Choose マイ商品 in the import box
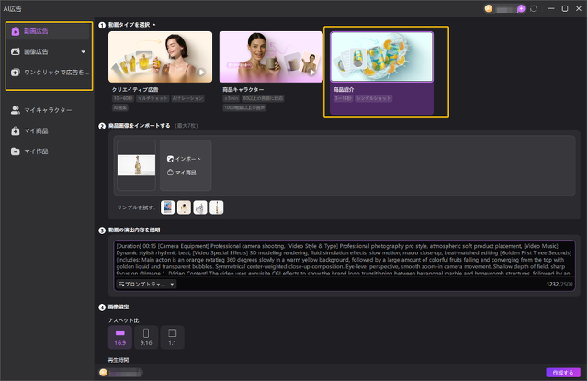Screen dimensions: 588x381 [x=182, y=173]
